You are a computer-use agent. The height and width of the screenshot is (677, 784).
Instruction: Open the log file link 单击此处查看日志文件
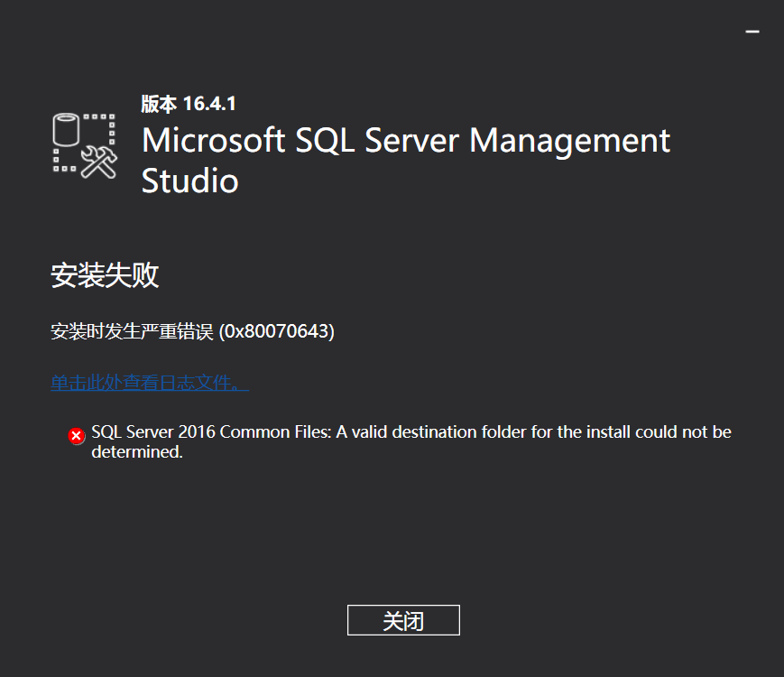[x=150, y=383]
